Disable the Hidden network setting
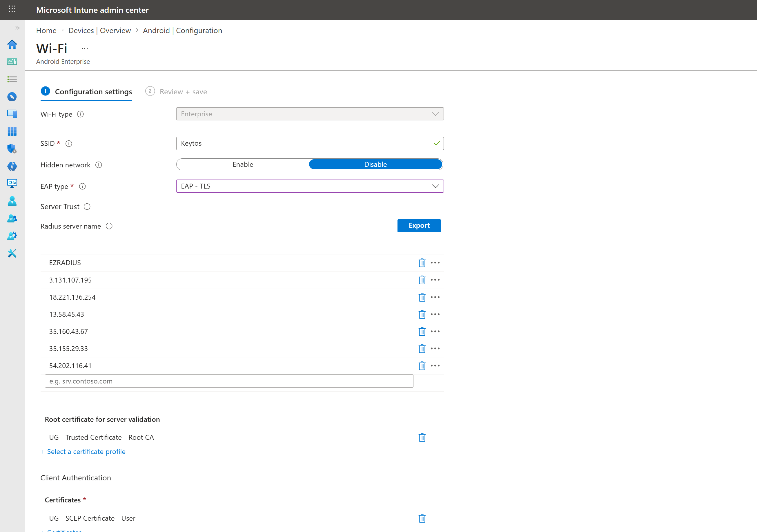The height and width of the screenshot is (532, 757). click(375, 164)
